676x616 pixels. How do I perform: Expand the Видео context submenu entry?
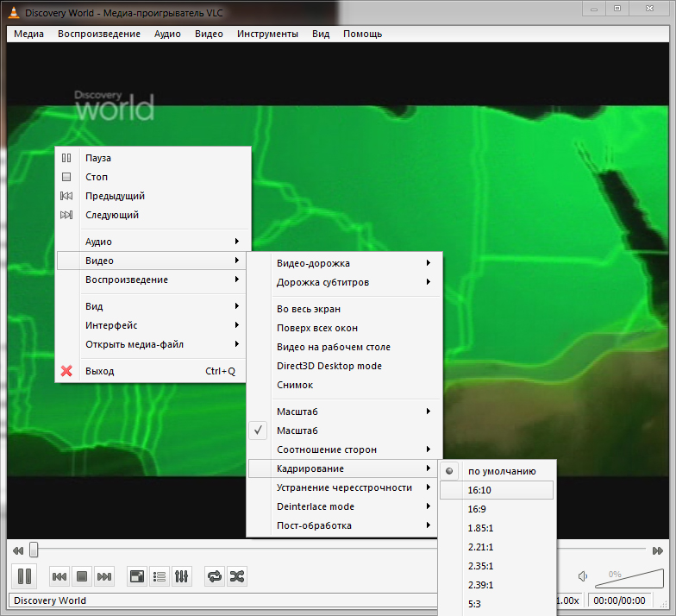coord(152,261)
